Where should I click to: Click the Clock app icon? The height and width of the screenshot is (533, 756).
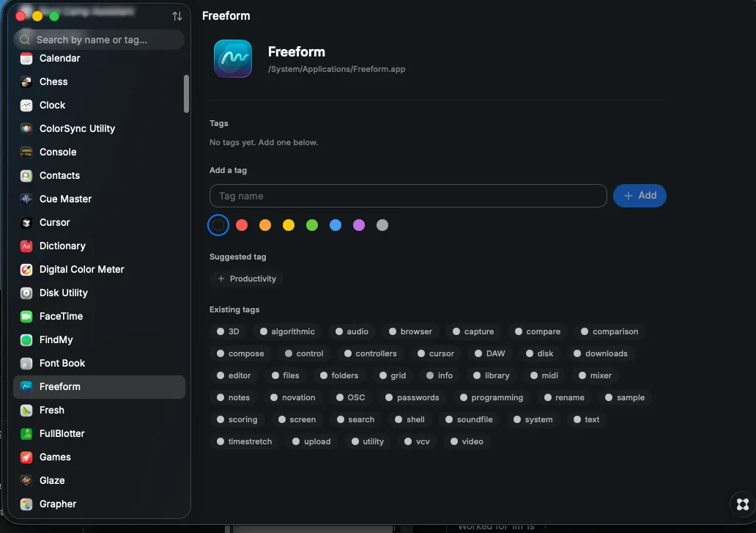coord(26,105)
